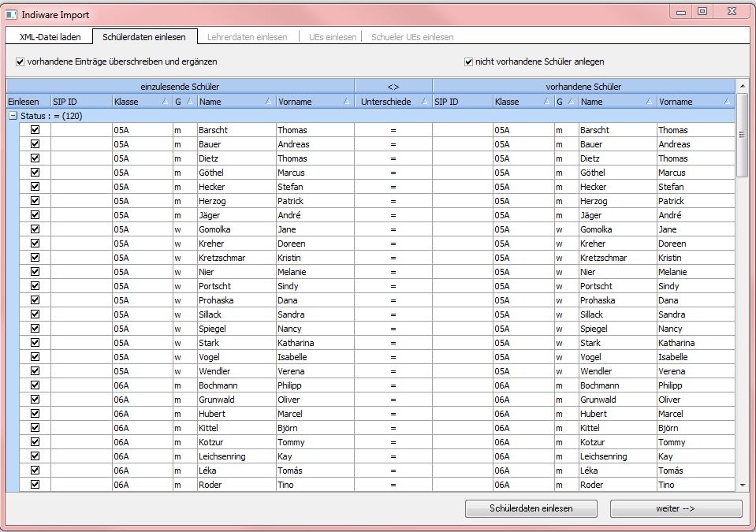Screen dimensions: 756x532
Task: Select left Klasse cell of Grunwald row
Action: pos(143,400)
